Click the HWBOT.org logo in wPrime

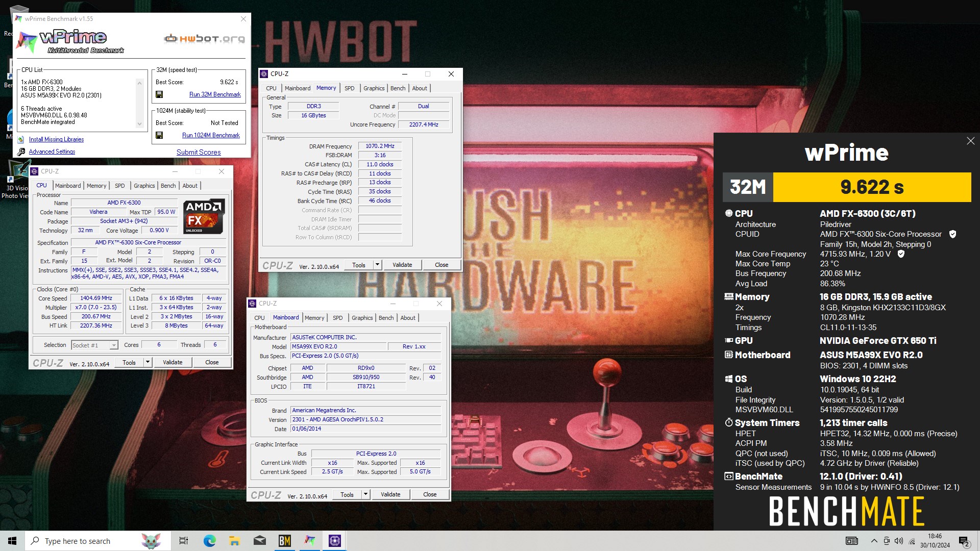pos(204,39)
